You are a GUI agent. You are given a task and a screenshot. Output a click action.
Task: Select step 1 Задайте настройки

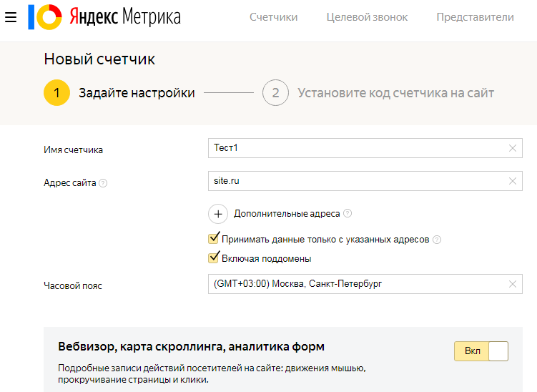pyautogui.click(x=56, y=93)
